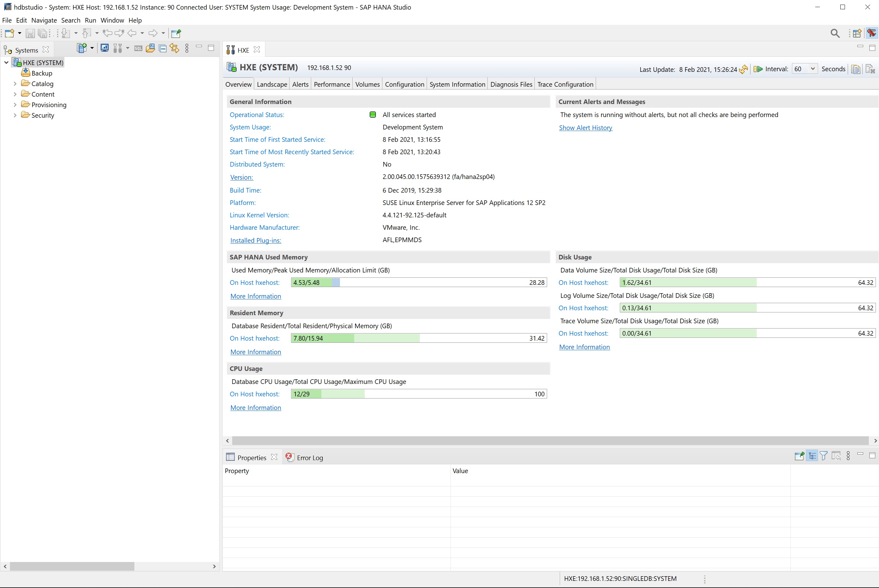This screenshot has width=879, height=588.
Task: Switch to the Performance tab
Action: [x=332, y=84]
